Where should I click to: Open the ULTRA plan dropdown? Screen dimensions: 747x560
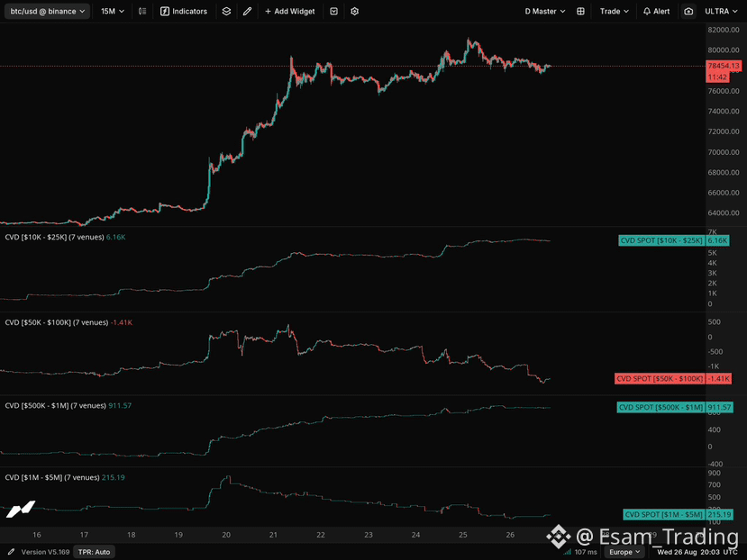coord(721,12)
